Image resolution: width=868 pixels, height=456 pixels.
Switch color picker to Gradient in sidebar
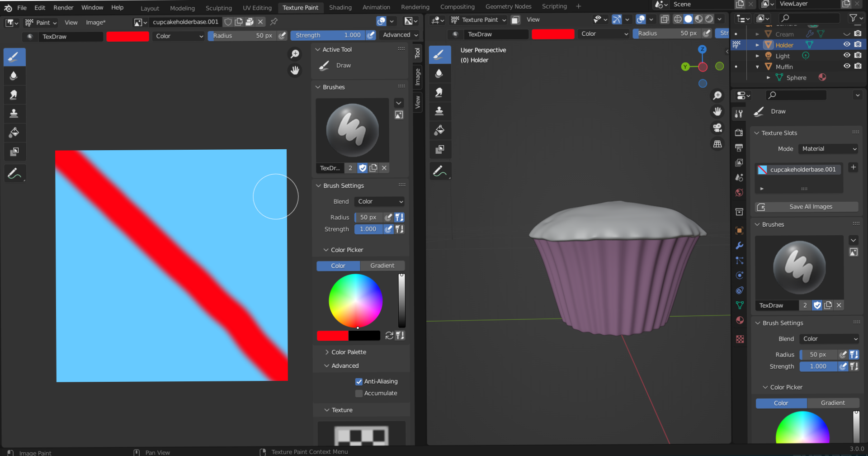[x=382, y=266]
